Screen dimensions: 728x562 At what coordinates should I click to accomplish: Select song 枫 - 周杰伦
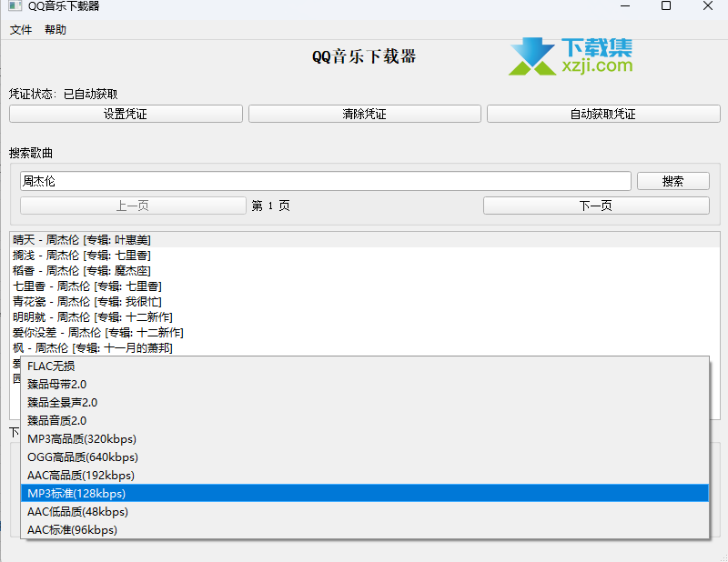pyautogui.click(x=365, y=347)
